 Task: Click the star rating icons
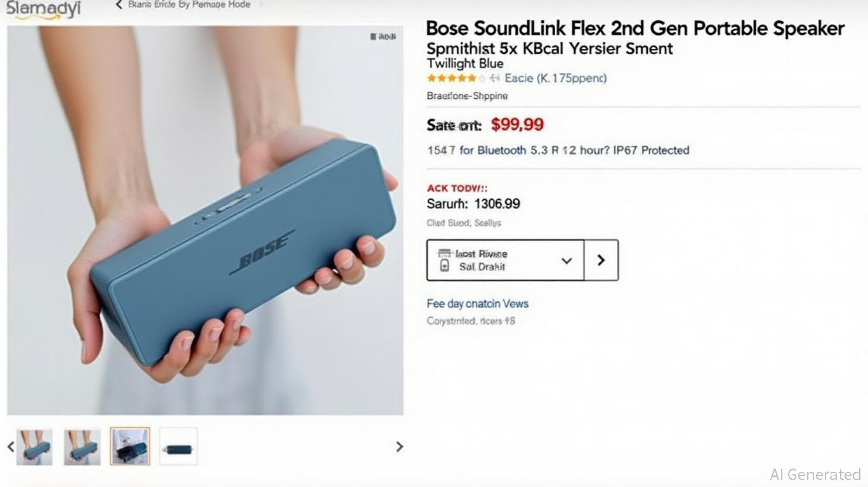coord(451,79)
